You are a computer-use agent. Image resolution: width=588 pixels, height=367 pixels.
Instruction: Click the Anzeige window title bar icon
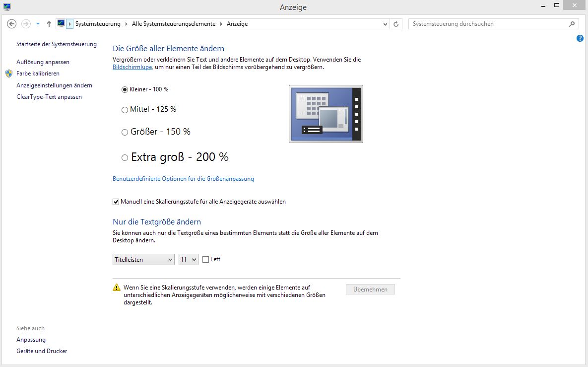point(7,7)
